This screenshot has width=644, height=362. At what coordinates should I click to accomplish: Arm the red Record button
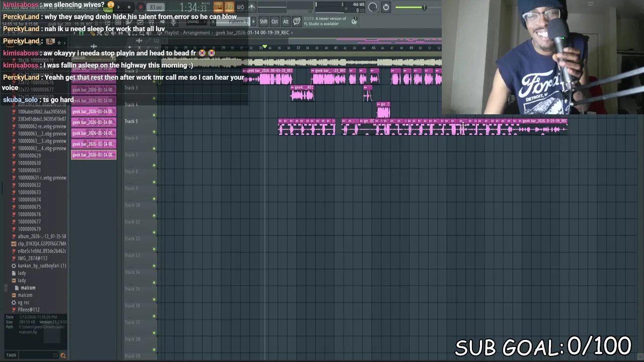pyautogui.click(x=140, y=7)
